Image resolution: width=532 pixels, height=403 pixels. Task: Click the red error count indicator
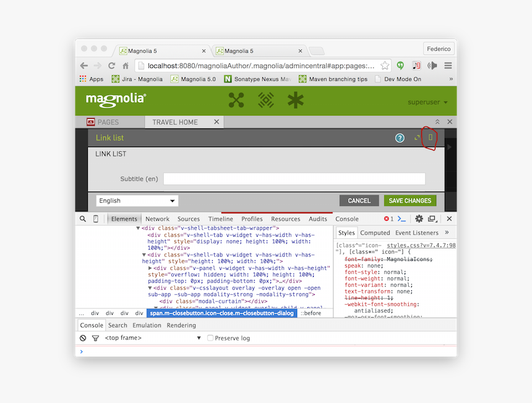tap(388, 219)
